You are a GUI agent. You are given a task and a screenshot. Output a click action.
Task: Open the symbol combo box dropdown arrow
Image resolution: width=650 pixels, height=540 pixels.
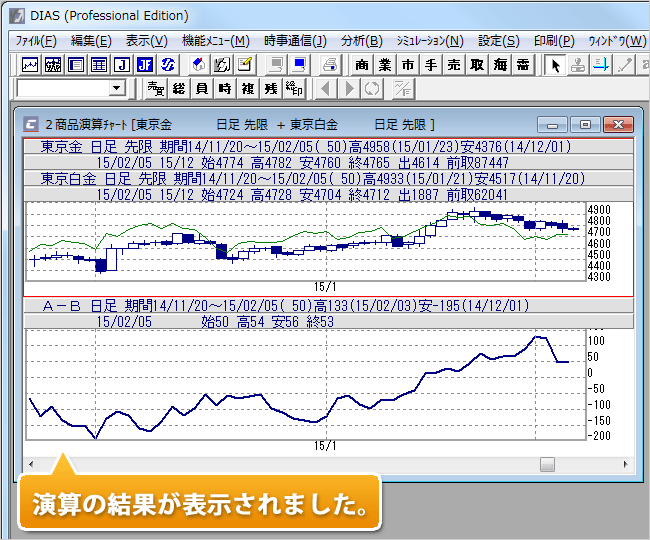point(117,89)
